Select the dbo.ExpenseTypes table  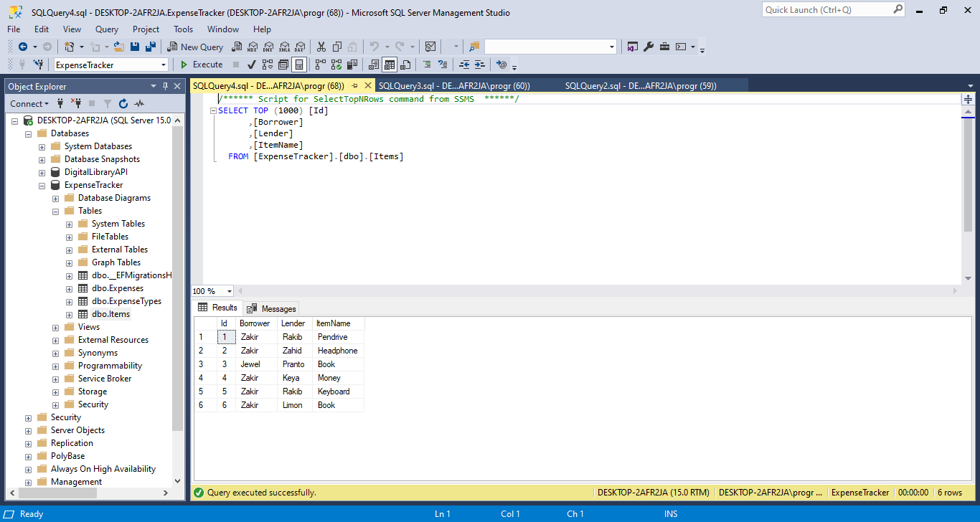coord(126,301)
